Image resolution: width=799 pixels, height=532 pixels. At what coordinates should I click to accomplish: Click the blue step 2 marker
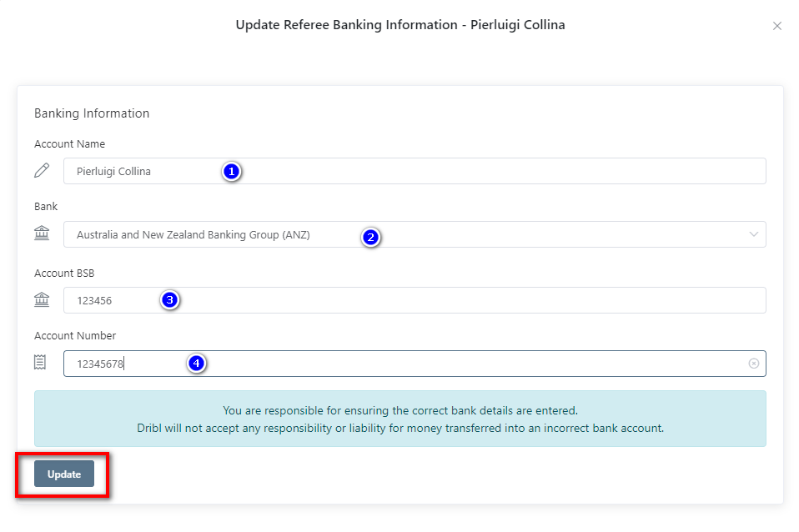tap(371, 237)
